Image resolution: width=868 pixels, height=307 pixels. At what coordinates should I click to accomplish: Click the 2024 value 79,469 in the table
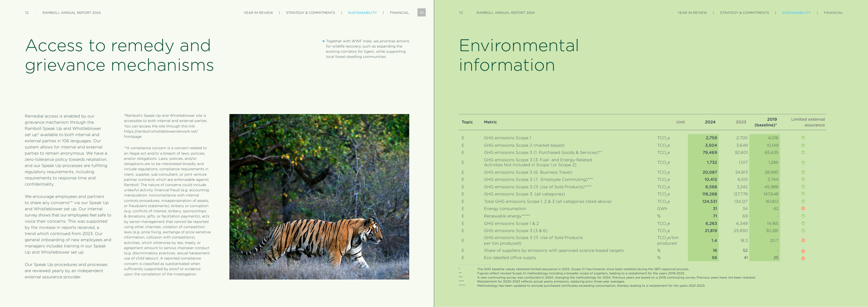[710, 152]
